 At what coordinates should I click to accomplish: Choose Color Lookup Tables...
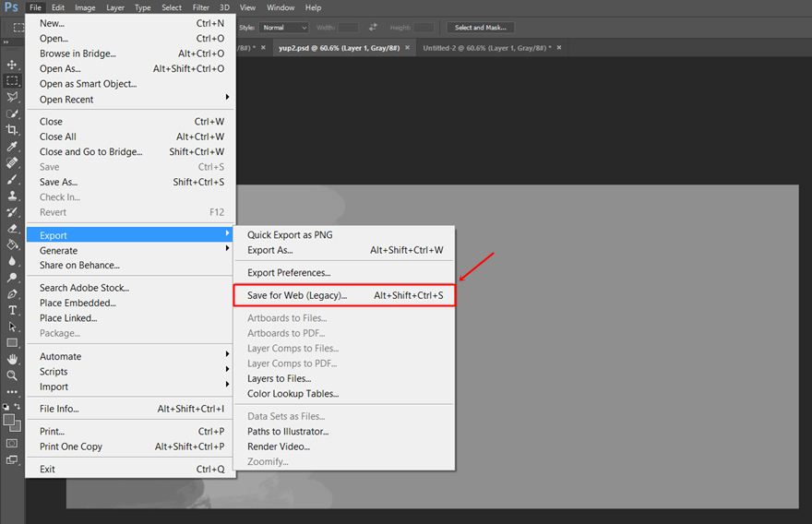click(x=344, y=394)
